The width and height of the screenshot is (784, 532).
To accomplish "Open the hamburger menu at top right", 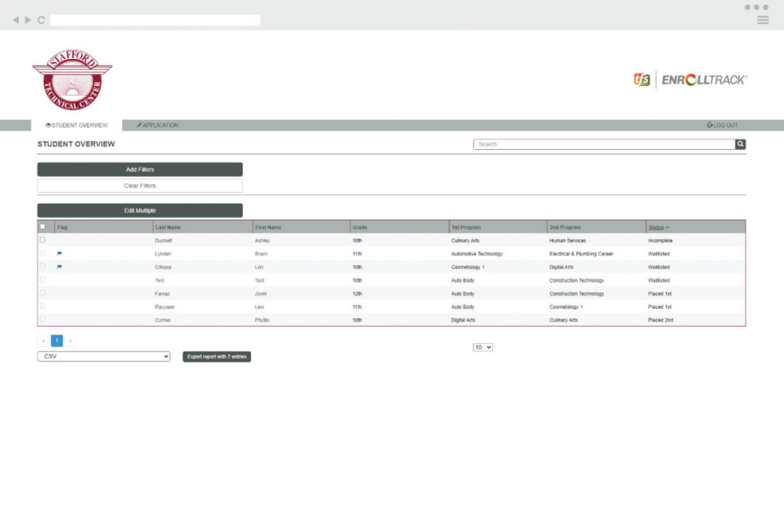I will click(763, 20).
